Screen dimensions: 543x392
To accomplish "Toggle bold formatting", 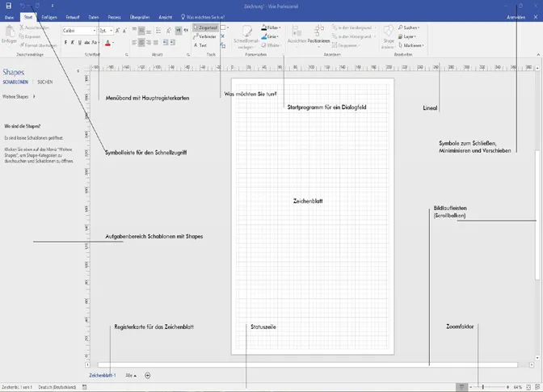I will pos(65,42).
